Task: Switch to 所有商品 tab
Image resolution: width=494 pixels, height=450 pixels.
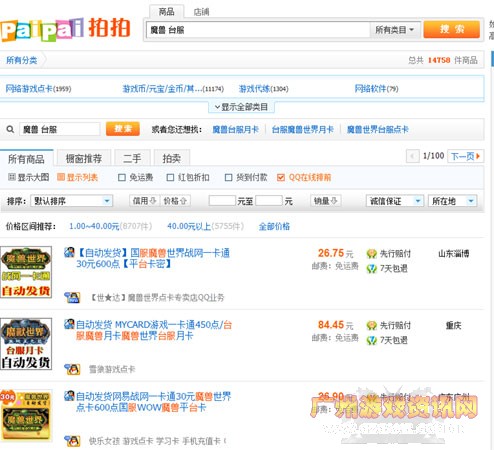Action: (x=26, y=158)
